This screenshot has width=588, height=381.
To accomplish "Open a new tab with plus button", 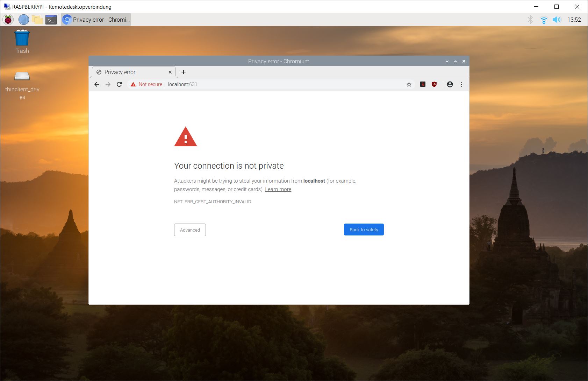I will tap(183, 72).
